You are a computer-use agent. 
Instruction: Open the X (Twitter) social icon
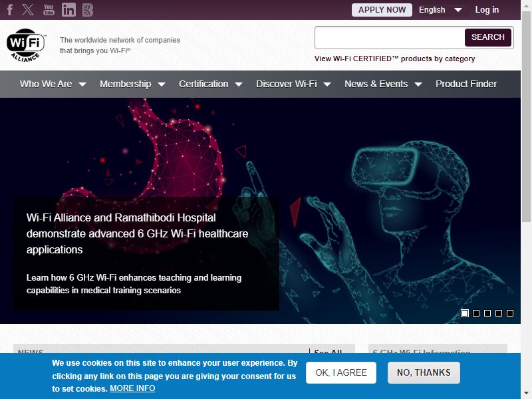pyautogui.click(x=28, y=10)
